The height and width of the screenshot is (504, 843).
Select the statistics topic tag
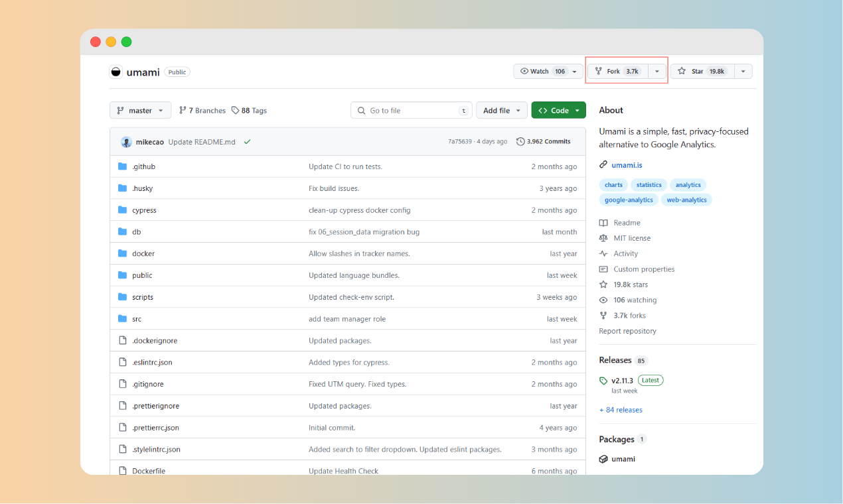point(649,185)
